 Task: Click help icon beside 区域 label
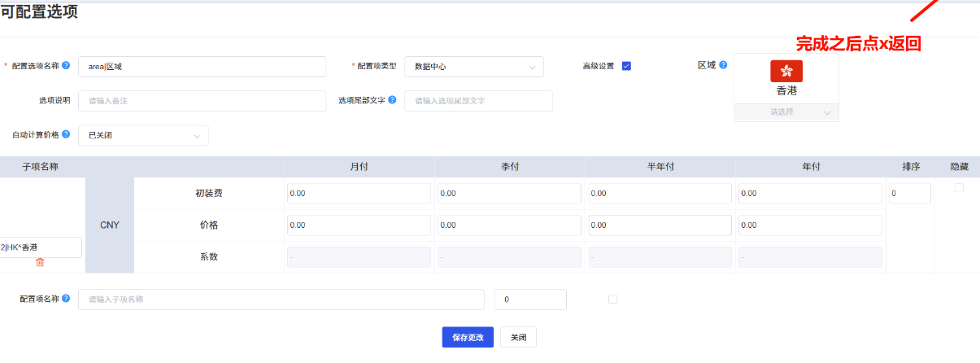[x=723, y=65]
